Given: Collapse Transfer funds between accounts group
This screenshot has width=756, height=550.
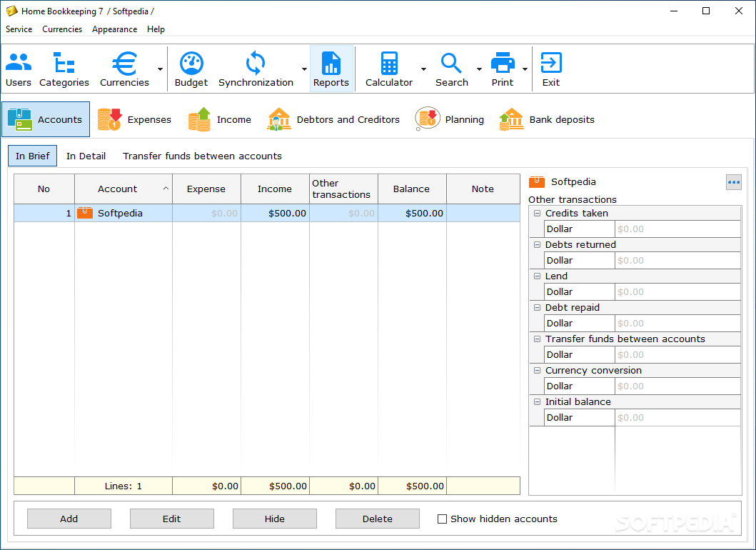Looking at the screenshot, I should (537, 339).
